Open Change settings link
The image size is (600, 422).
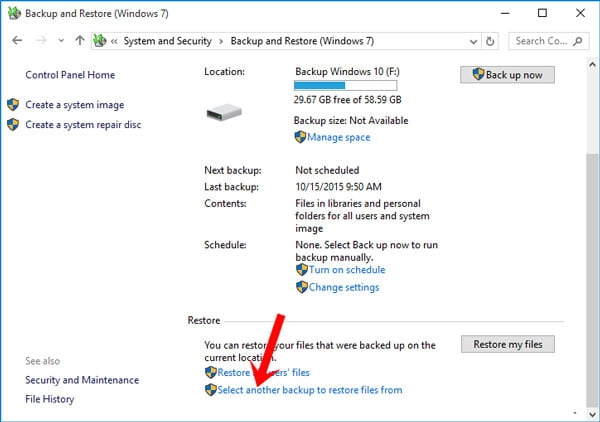coord(344,287)
